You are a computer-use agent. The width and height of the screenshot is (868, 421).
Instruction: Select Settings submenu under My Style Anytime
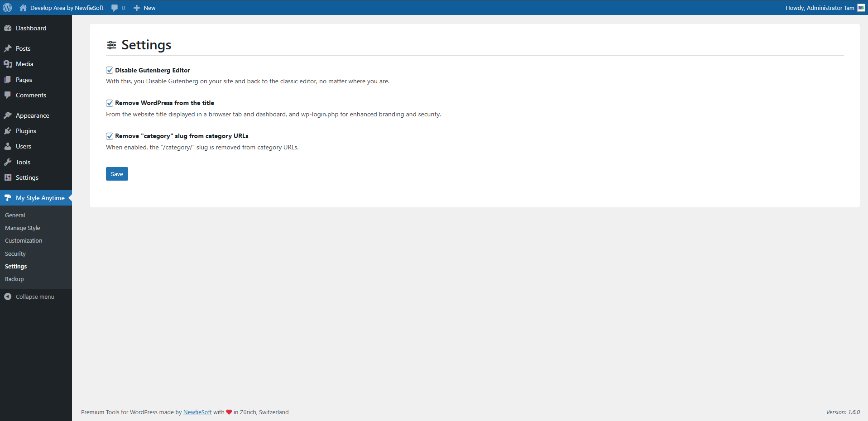pyautogui.click(x=16, y=266)
